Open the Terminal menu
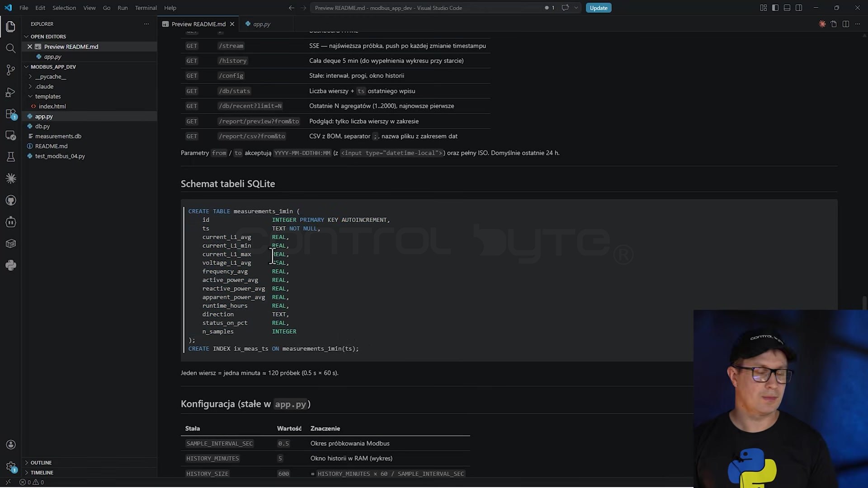The height and width of the screenshot is (488, 868). (x=146, y=8)
